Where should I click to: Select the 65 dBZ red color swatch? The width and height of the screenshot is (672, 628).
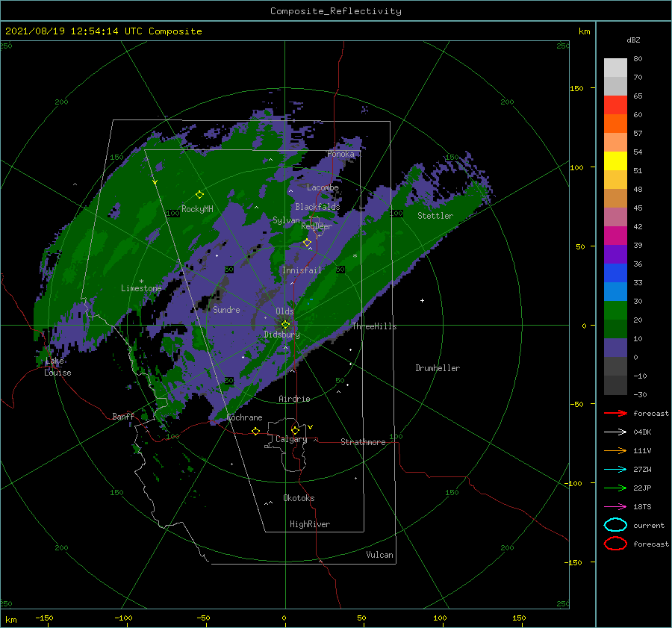tap(615, 105)
